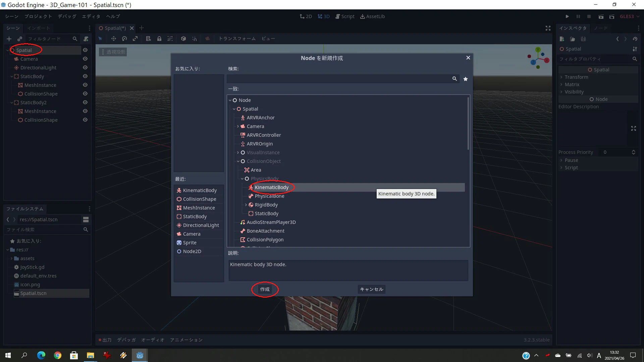Image resolution: width=644 pixels, height=362 pixels.
Task: Toggle visibility of StaticBody2 node
Action: coord(85,102)
